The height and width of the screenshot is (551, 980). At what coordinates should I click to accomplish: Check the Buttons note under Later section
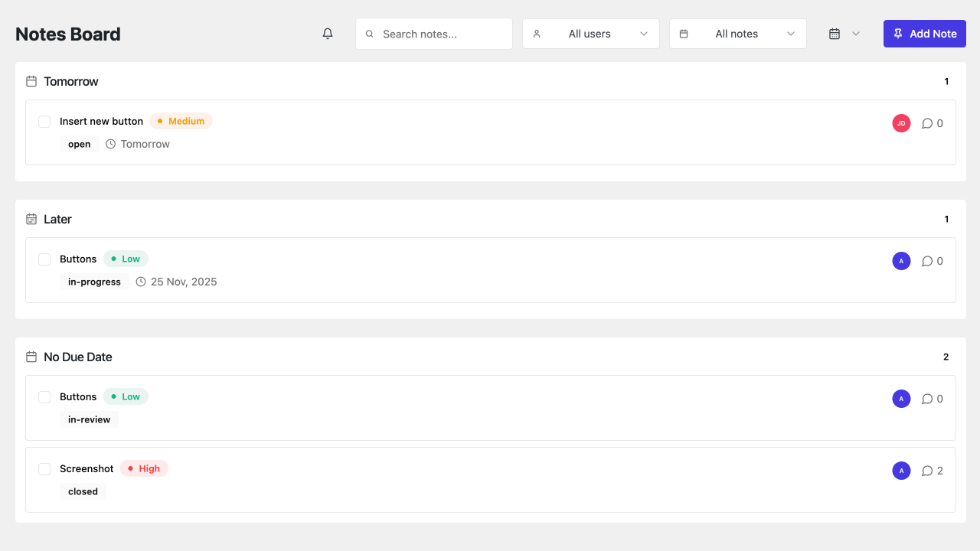tap(44, 259)
